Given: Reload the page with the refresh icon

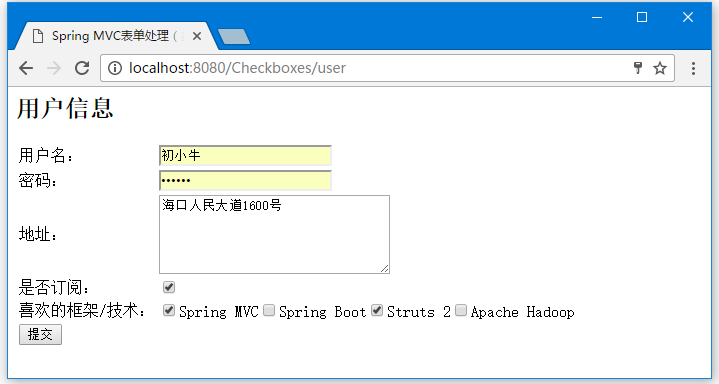Looking at the screenshot, I should coord(82,68).
